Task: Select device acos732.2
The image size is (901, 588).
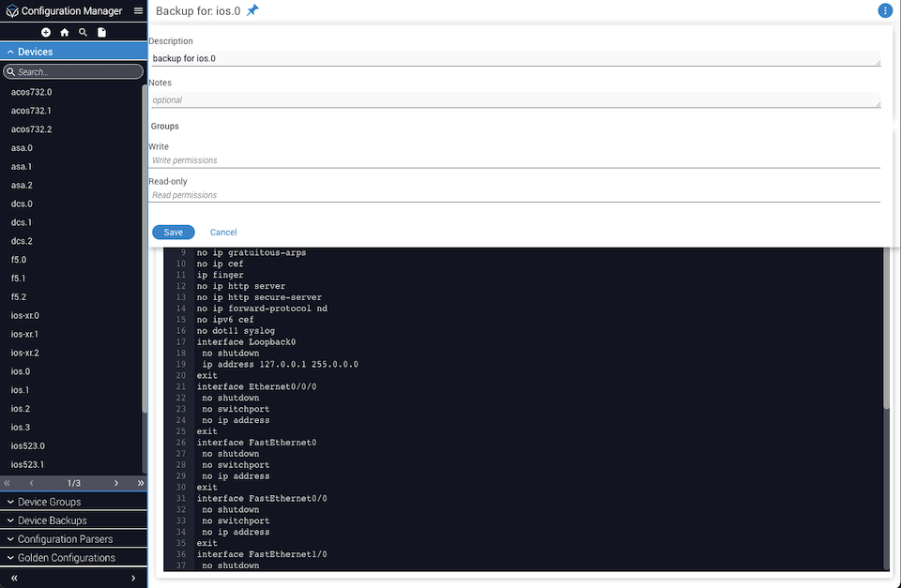Action: tap(31, 129)
